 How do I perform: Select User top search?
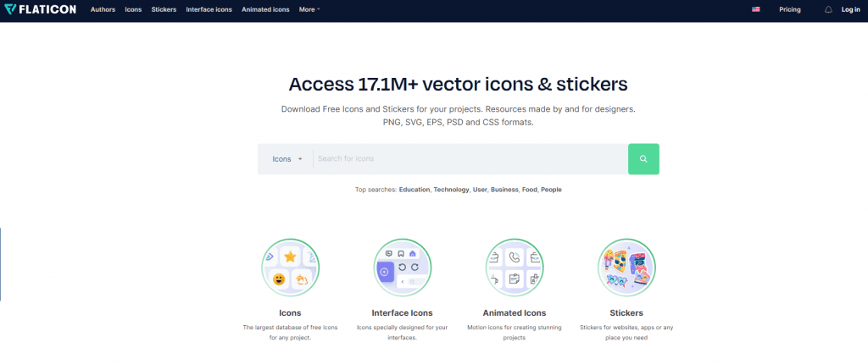point(480,190)
